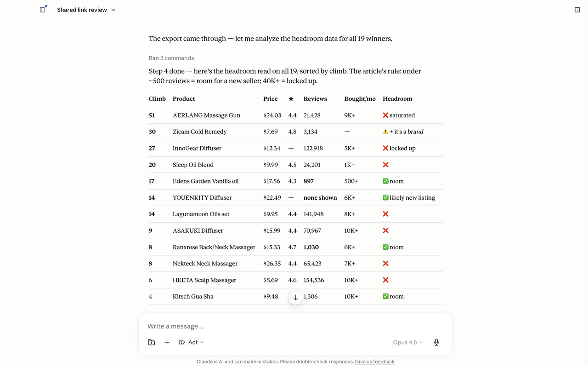Select the AERLANG Massage Gun product row
The width and height of the screenshot is (588, 368).
(295, 115)
